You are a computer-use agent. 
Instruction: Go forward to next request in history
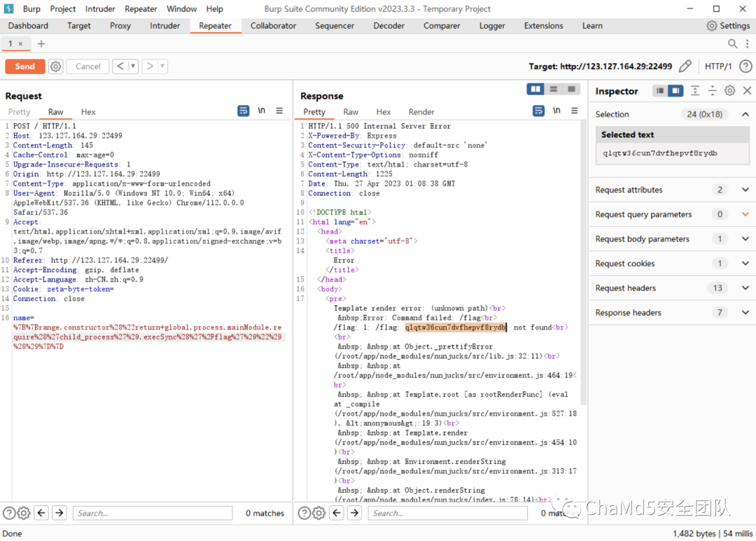150,66
